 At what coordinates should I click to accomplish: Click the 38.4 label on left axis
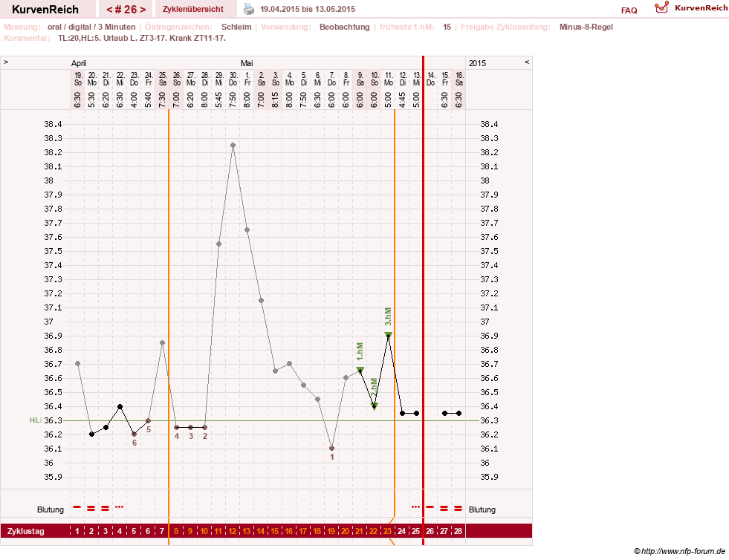53,124
